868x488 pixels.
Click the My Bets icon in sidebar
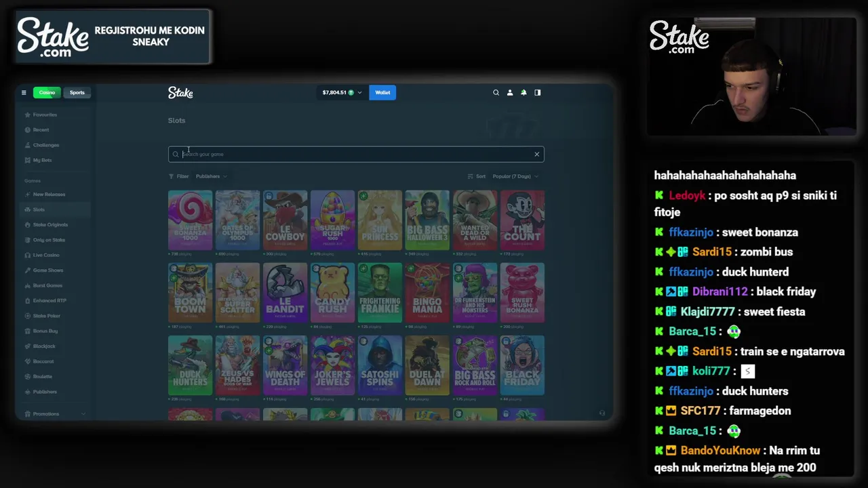pos(27,160)
